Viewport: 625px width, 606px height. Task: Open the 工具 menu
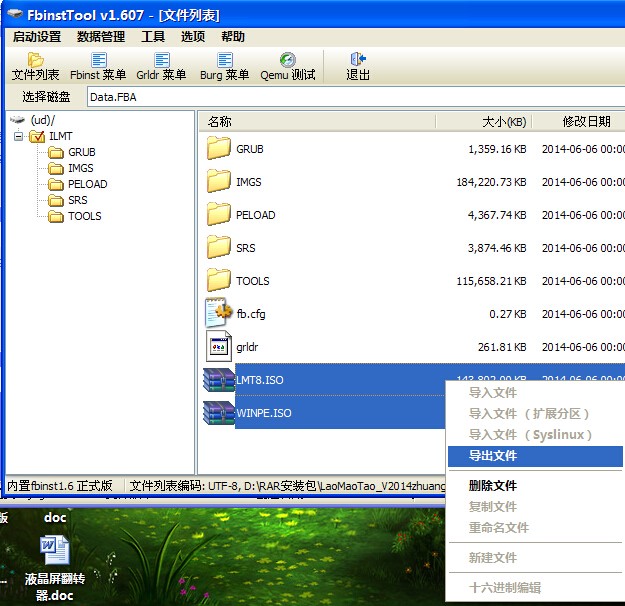[153, 37]
